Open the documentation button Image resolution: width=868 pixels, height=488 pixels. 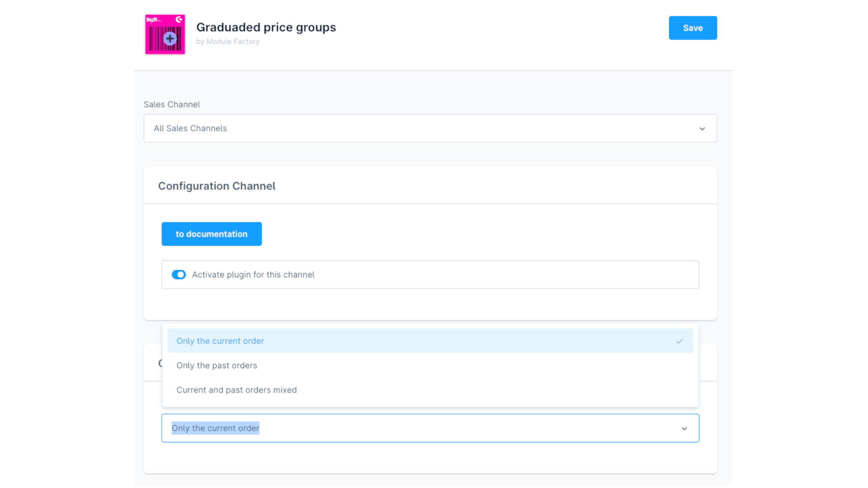(212, 234)
